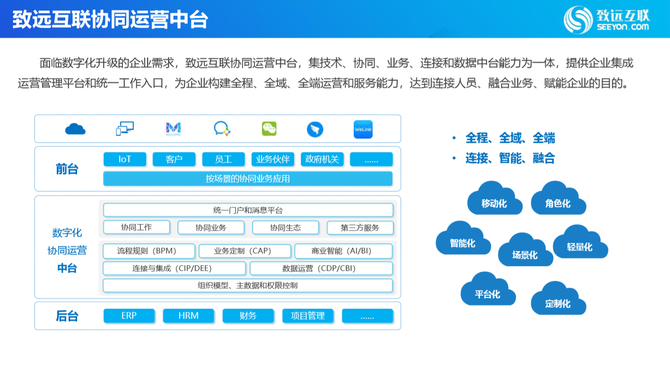The image size is (670, 377).
Task: Click the 项目管理 button
Action: pyautogui.click(x=308, y=316)
